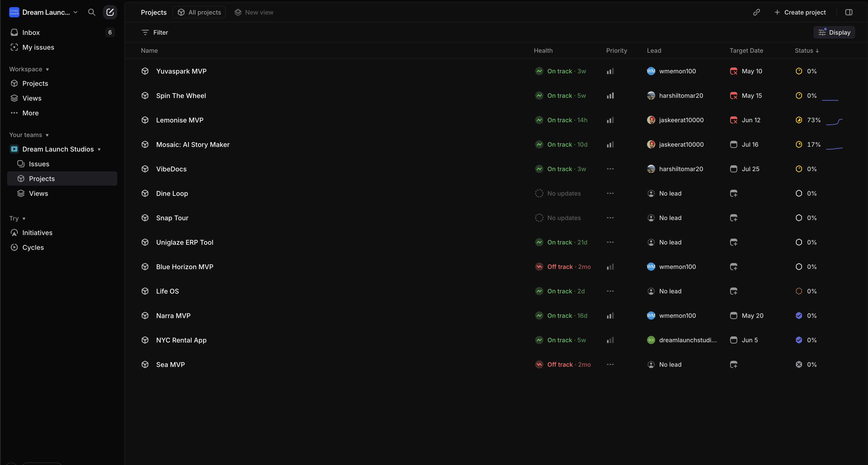The height and width of the screenshot is (465, 868).
Task: Add a target date for Dine Loop
Action: pos(733,193)
